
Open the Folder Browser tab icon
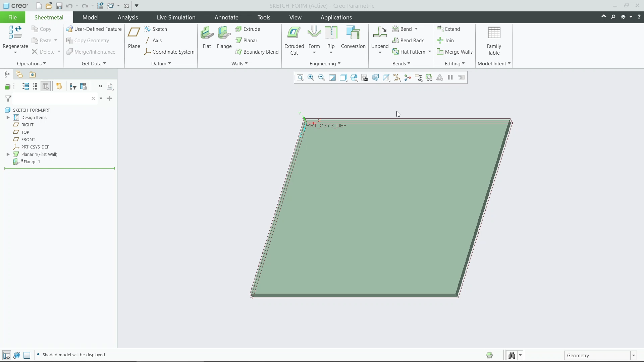19,74
